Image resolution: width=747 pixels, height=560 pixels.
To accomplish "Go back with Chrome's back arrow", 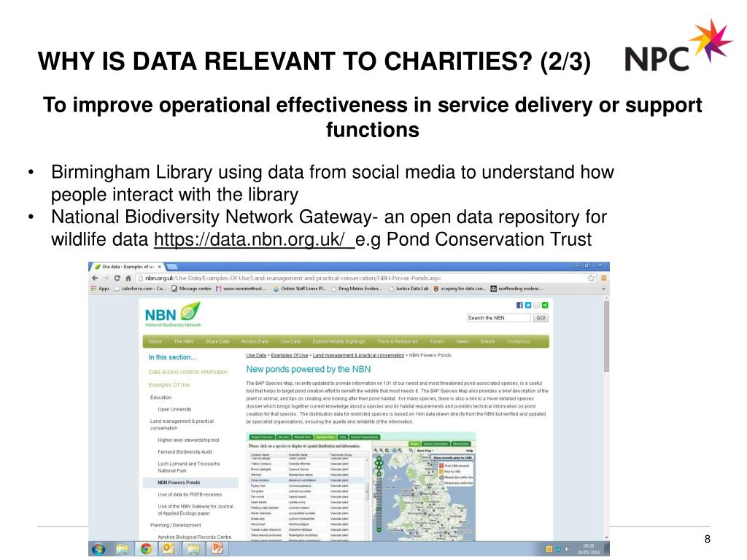I will [x=95, y=278].
